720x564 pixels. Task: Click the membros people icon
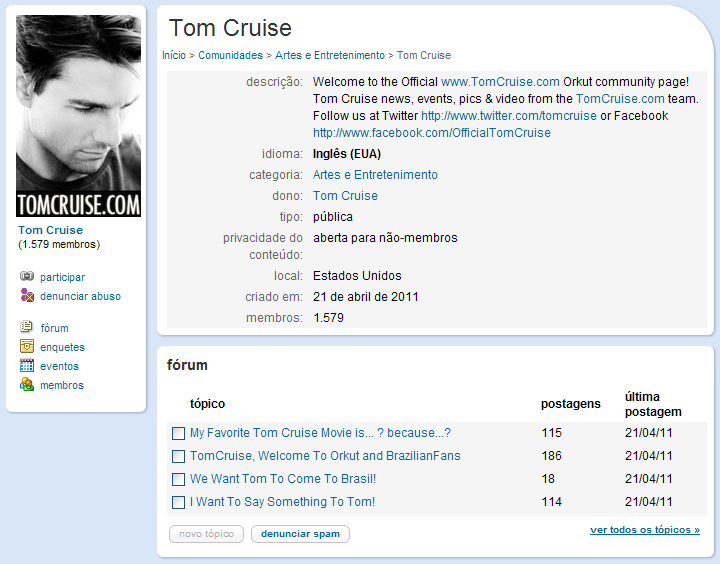click(x=27, y=385)
